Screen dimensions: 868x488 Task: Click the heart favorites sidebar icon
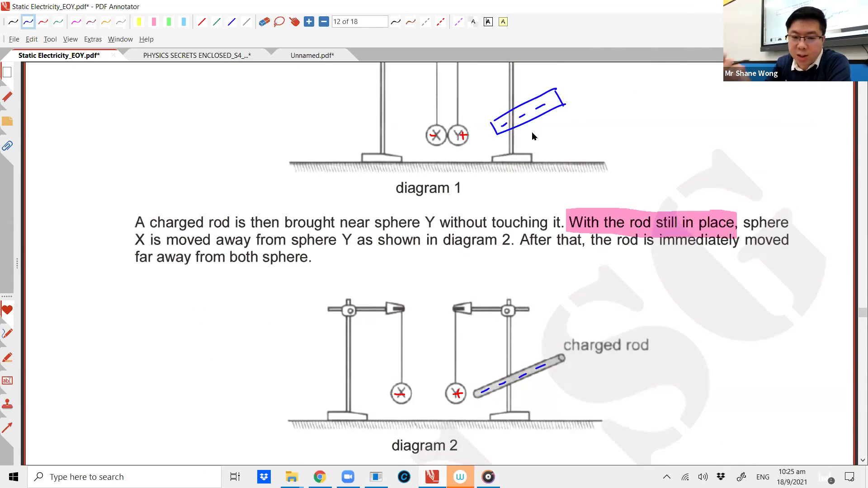[7, 310]
